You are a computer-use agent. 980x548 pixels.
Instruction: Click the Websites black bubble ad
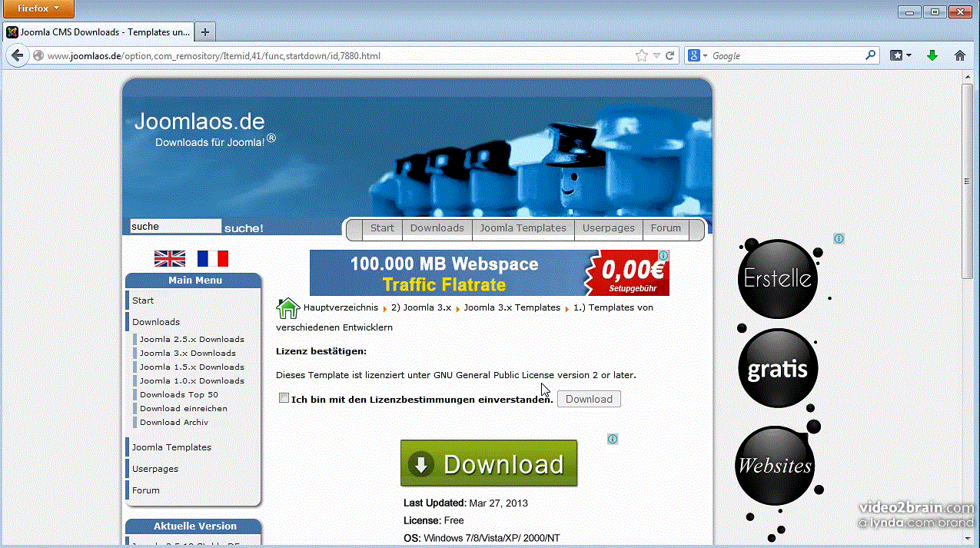[775, 466]
